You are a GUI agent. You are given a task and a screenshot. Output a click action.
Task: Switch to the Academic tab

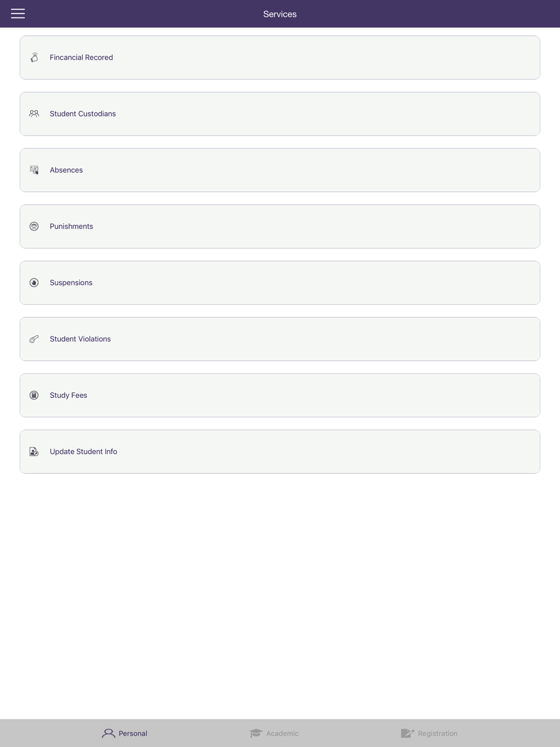coord(274,733)
